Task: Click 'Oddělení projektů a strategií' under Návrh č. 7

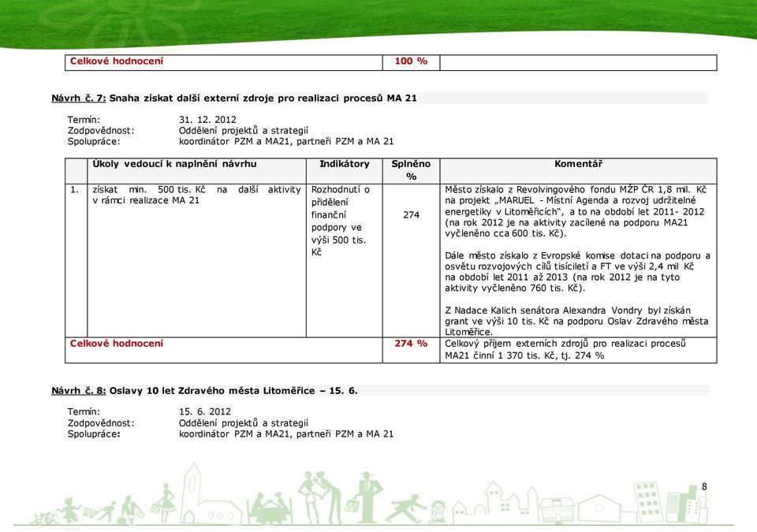Action: [244, 131]
